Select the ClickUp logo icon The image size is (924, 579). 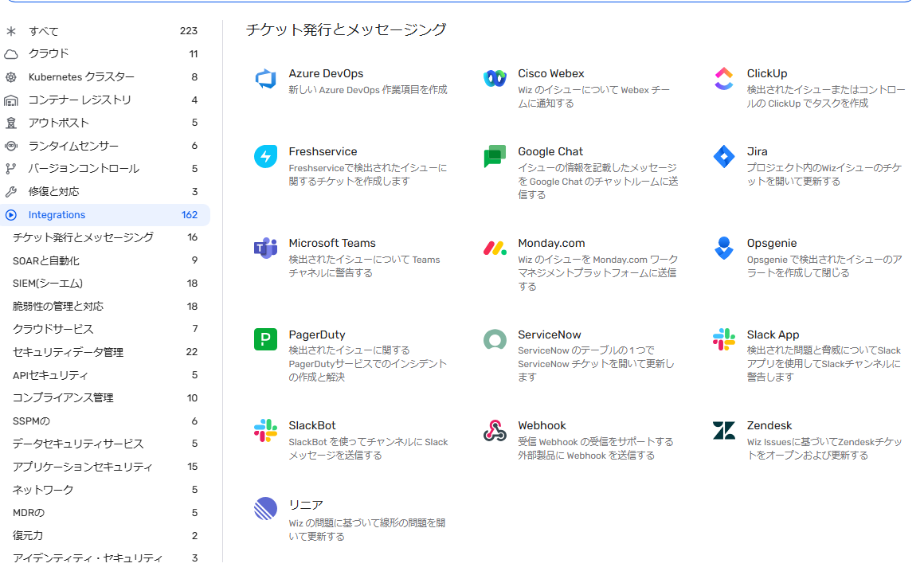(723, 79)
